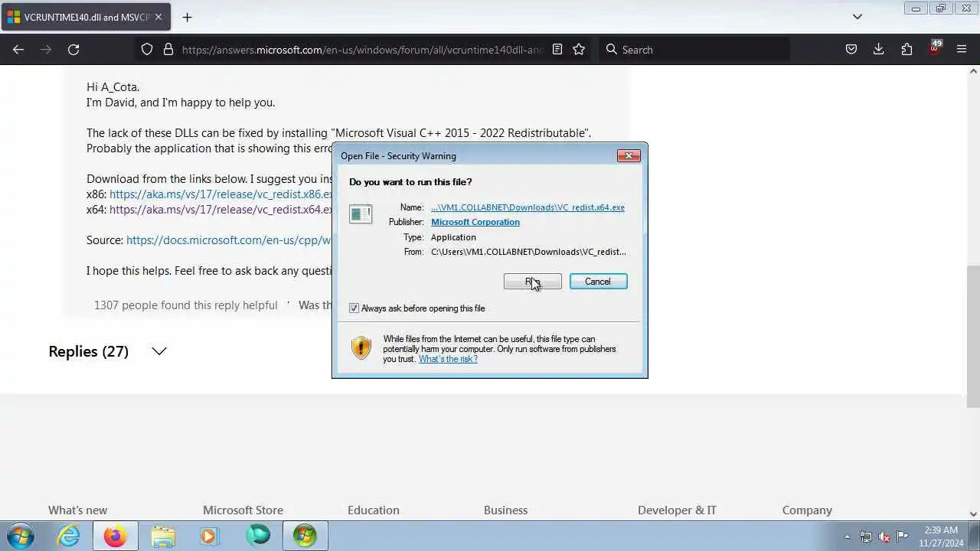
Task: Click 1307 people found this reply helpful
Action: [186, 305]
